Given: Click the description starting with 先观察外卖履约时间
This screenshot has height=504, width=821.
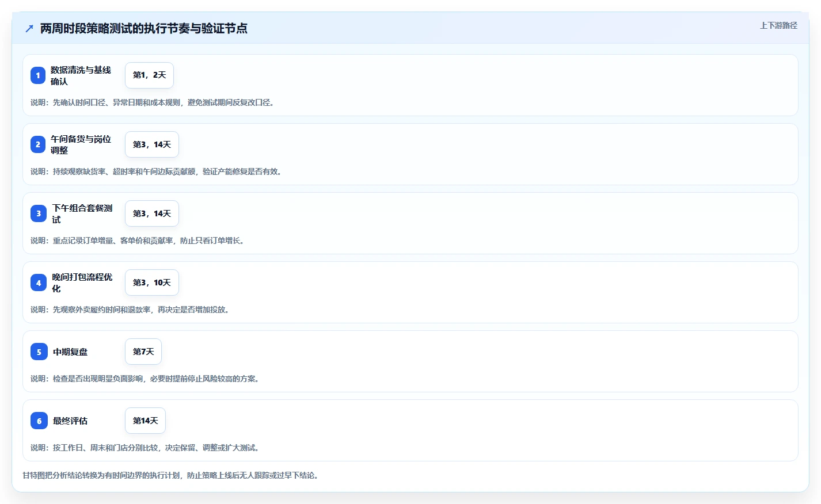Looking at the screenshot, I should coord(131,310).
